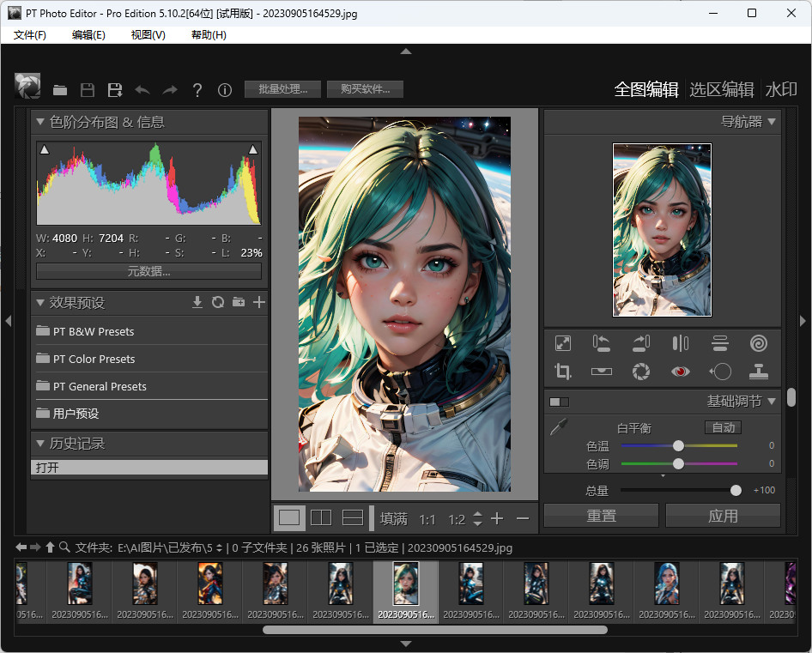Select the spiral distortion tool

[x=759, y=343]
